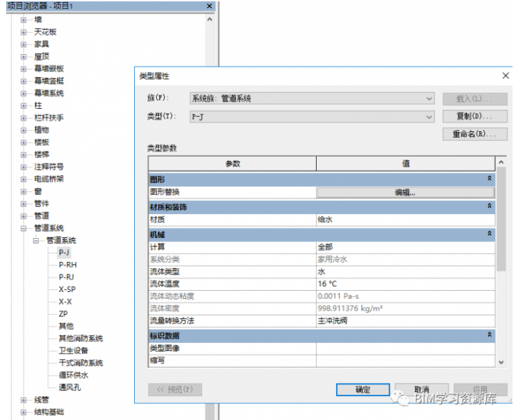Select the 通风孔 tree item
The width and height of the screenshot is (518, 420).
click(70, 387)
